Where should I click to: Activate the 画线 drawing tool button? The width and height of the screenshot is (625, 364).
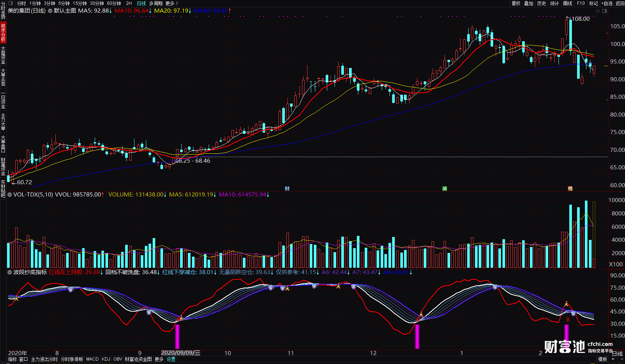pos(567,3)
